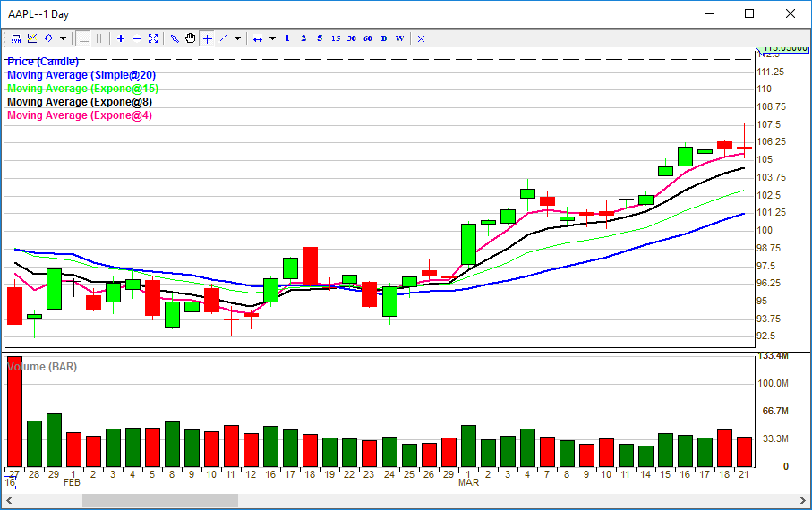Viewport: 812px width, 510px height.
Task: Maximize the AAPL chart window
Action: tap(748, 14)
